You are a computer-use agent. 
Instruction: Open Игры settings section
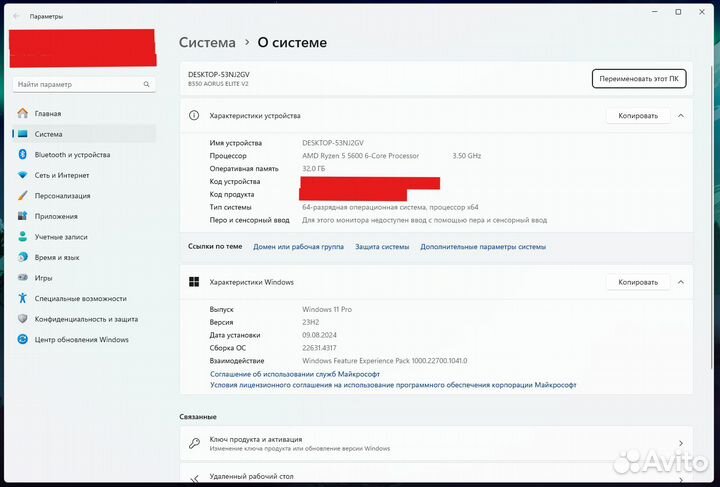tap(44, 278)
